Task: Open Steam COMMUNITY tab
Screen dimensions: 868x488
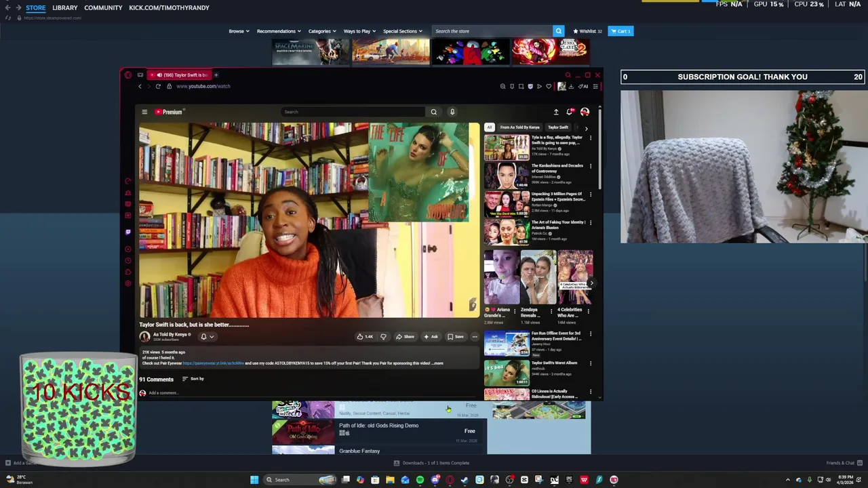Action: point(103,7)
